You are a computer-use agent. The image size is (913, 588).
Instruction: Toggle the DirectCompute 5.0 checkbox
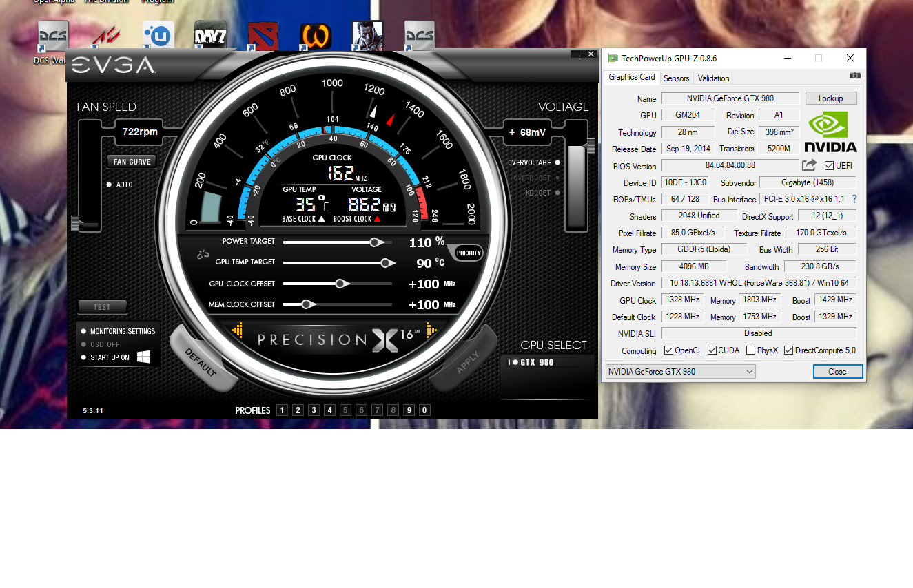click(788, 350)
